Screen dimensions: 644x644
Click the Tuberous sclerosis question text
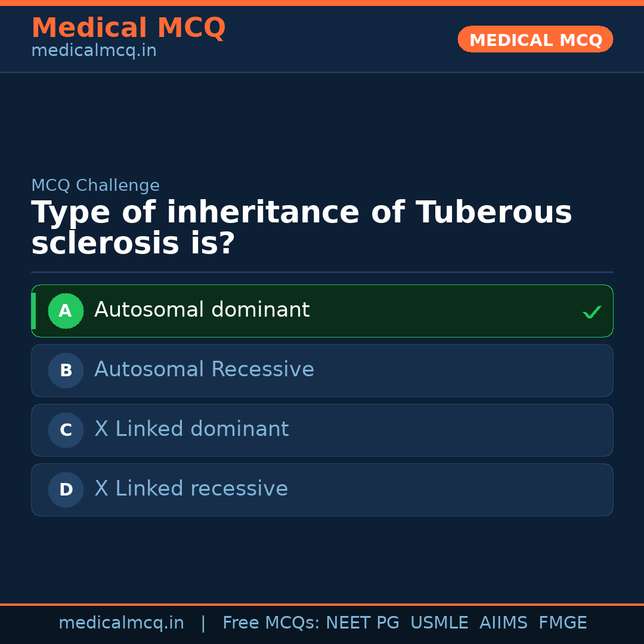click(x=301, y=228)
